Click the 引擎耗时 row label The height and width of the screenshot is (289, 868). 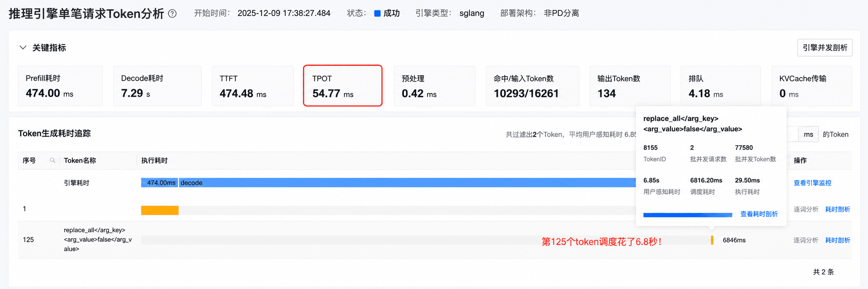click(x=76, y=183)
